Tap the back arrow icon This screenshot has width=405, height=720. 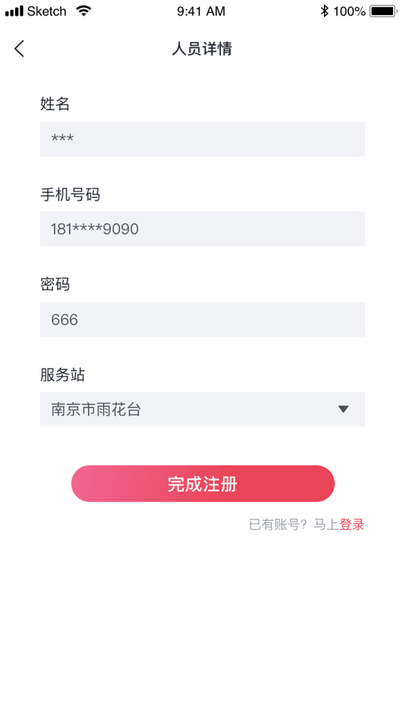click(19, 49)
